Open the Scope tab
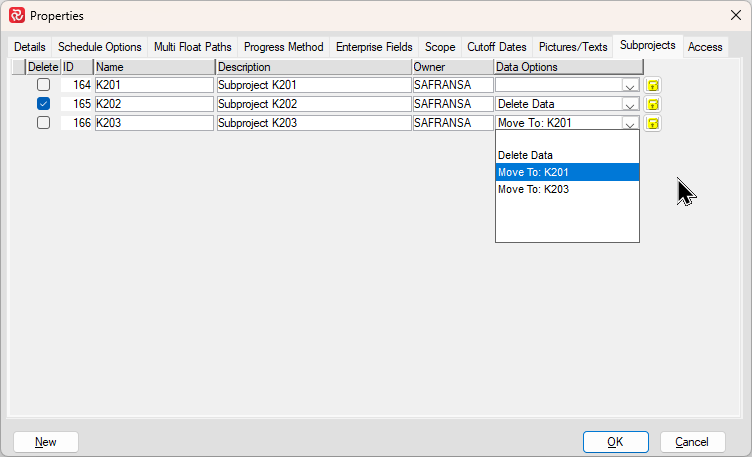 click(440, 47)
